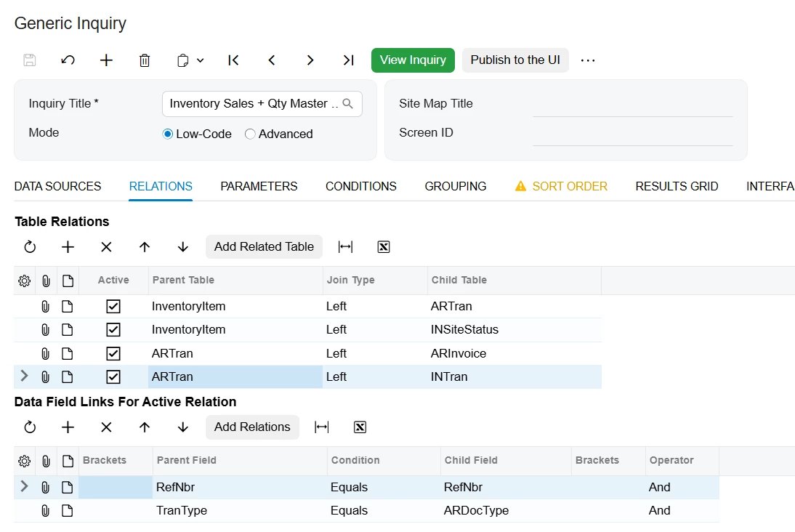This screenshot has height=532, width=795.
Task: Go to the next record
Action: pos(310,60)
